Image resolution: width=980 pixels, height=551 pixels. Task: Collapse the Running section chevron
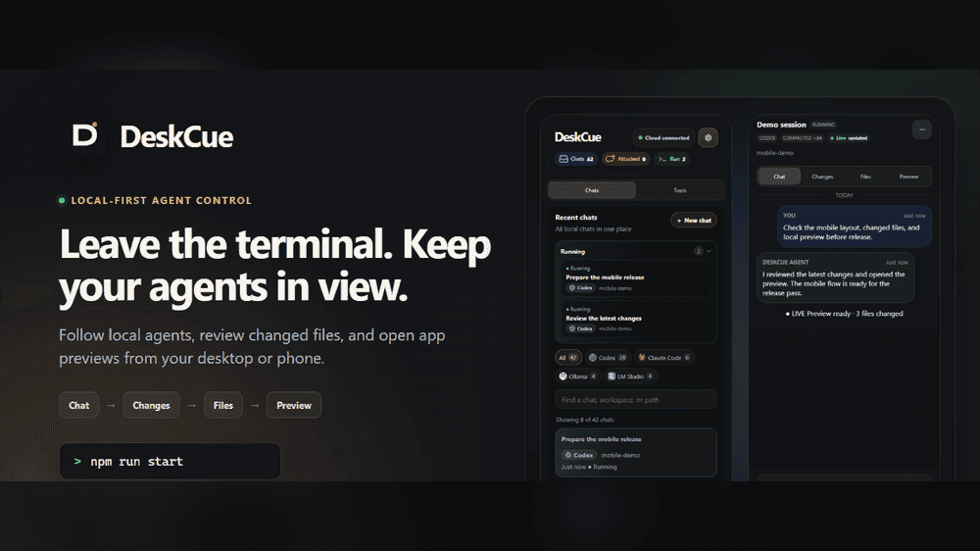click(x=709, y=251)
